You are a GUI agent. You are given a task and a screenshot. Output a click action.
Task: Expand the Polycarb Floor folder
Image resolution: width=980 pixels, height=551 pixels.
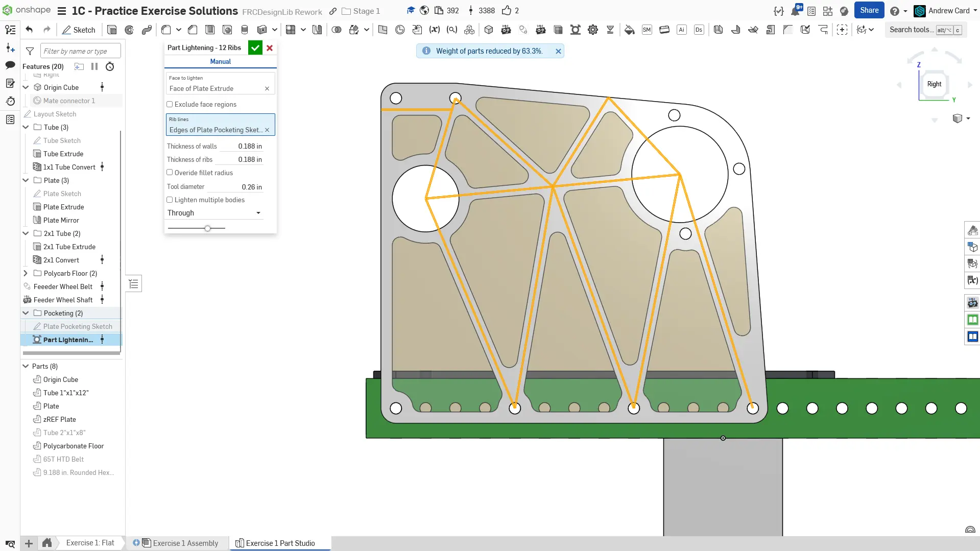(26, 273)
